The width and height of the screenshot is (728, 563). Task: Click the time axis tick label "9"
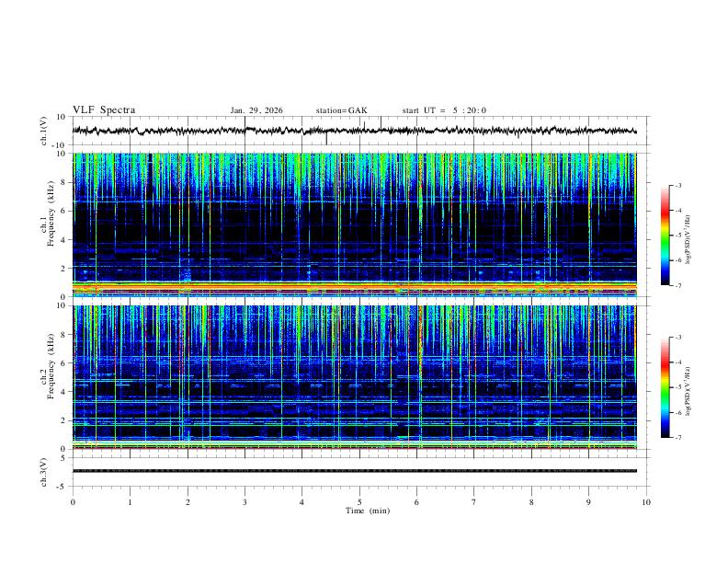click(x=588, y=502)
